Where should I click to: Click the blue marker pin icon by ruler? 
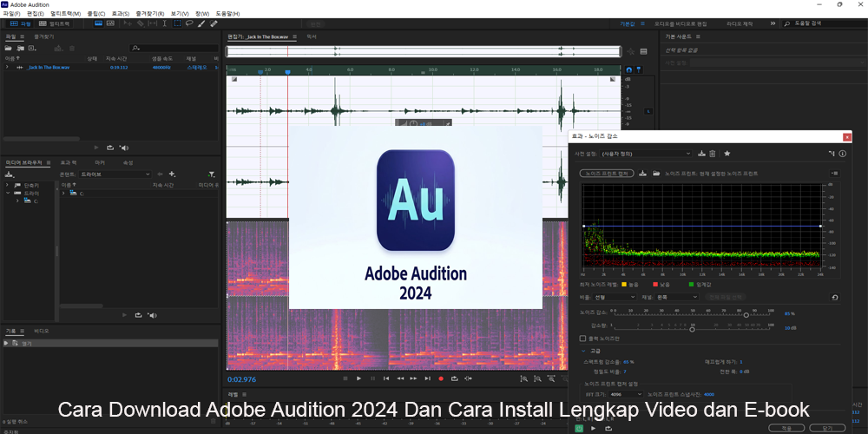(639, 69)
